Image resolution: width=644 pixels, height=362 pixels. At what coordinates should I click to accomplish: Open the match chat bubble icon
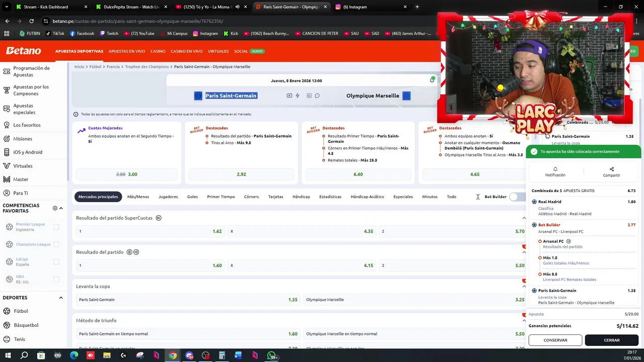coord(317,96)
